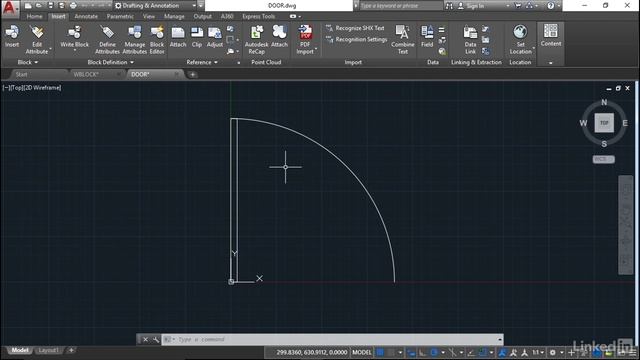
Task: Run Recognize SHX Text
Action: [x=355, y=28]
